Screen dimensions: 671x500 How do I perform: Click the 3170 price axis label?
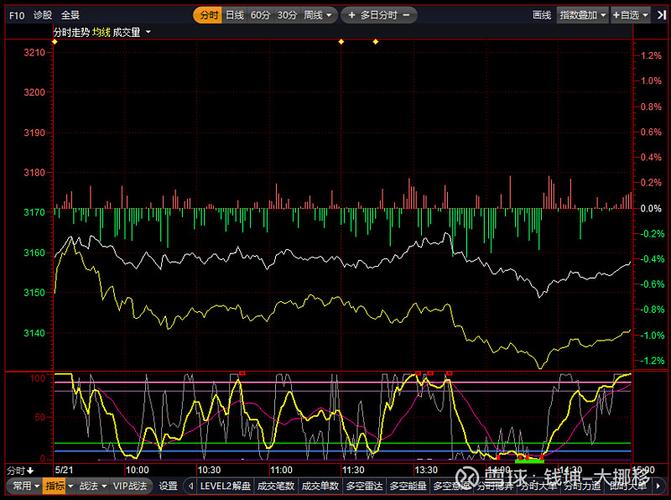coord(34,212)
